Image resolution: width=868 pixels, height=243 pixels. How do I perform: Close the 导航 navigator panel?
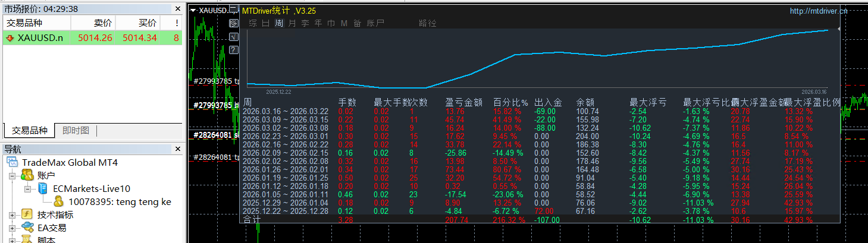click(177, 149)
